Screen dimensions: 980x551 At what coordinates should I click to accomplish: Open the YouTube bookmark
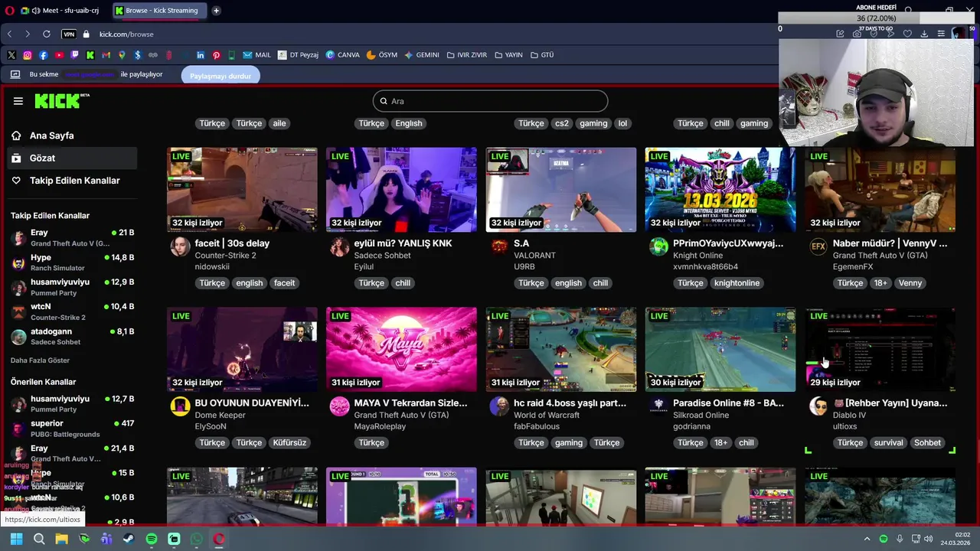[x=59, y=55]
